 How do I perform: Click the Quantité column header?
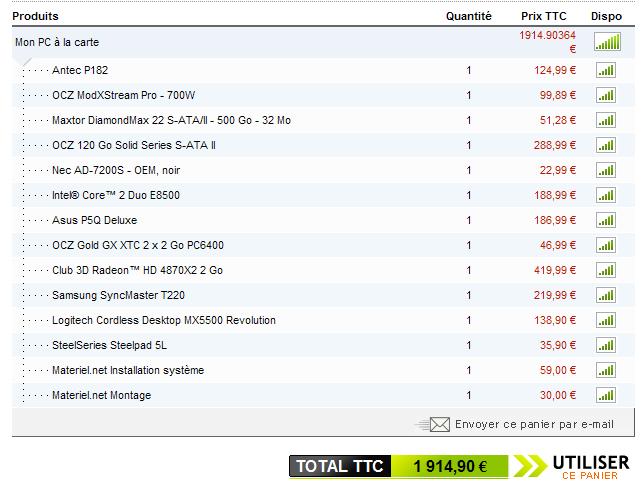469,16
